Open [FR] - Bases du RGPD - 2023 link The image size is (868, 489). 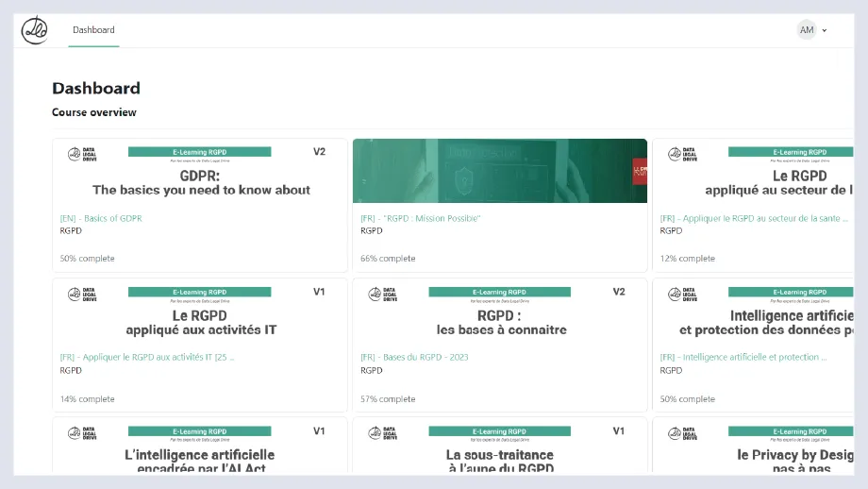point(414,357)
